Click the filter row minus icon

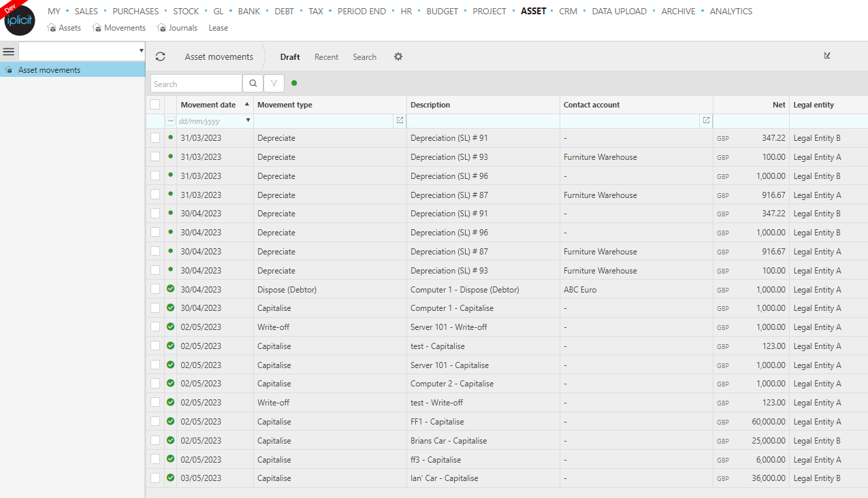[170, 120]
